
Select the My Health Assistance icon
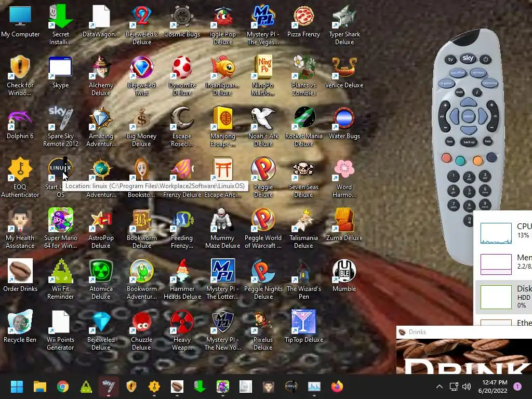[20, 229]
